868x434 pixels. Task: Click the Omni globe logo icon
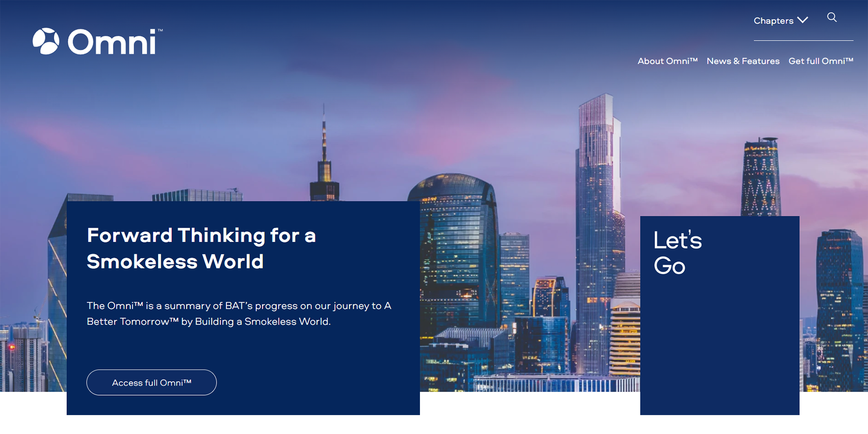46,42
